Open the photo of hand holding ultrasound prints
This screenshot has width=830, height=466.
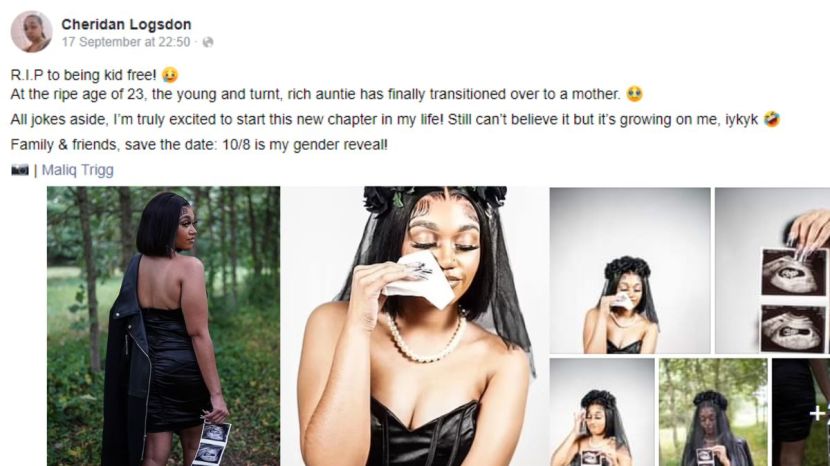(x=772, y=270)
